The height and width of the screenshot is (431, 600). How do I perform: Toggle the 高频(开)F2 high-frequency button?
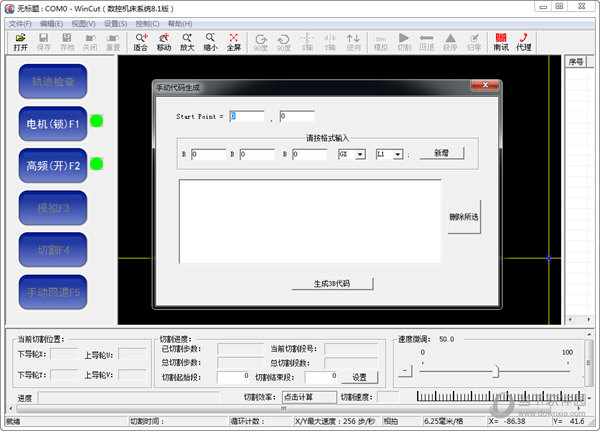point(53,166)
